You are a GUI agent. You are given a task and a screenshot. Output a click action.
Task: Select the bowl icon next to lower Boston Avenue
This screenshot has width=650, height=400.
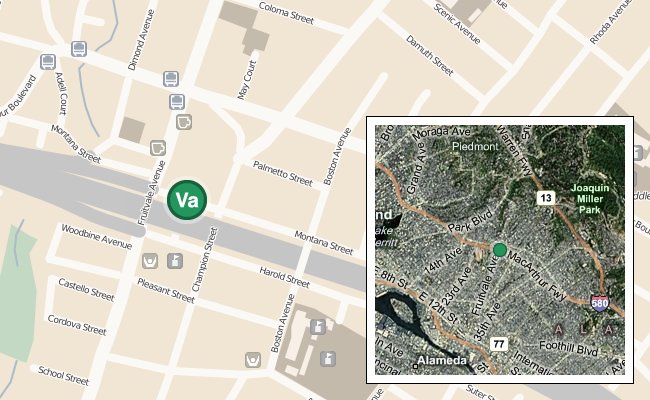click(x=253, y=359)
